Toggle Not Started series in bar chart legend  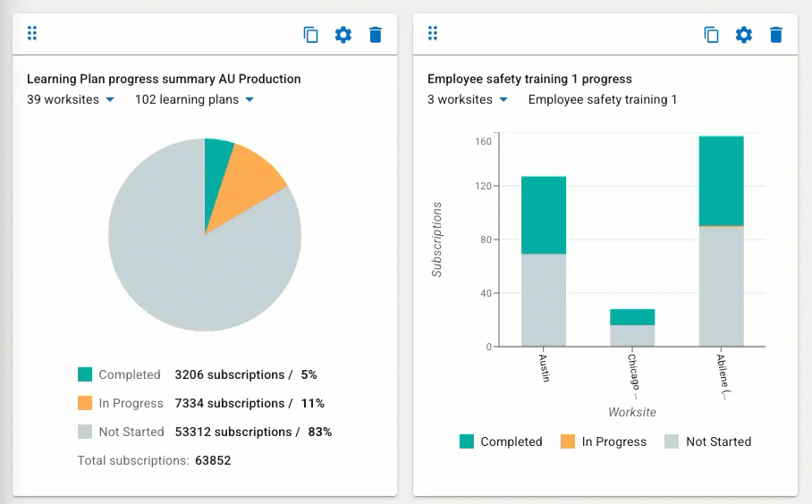point(708,441)
